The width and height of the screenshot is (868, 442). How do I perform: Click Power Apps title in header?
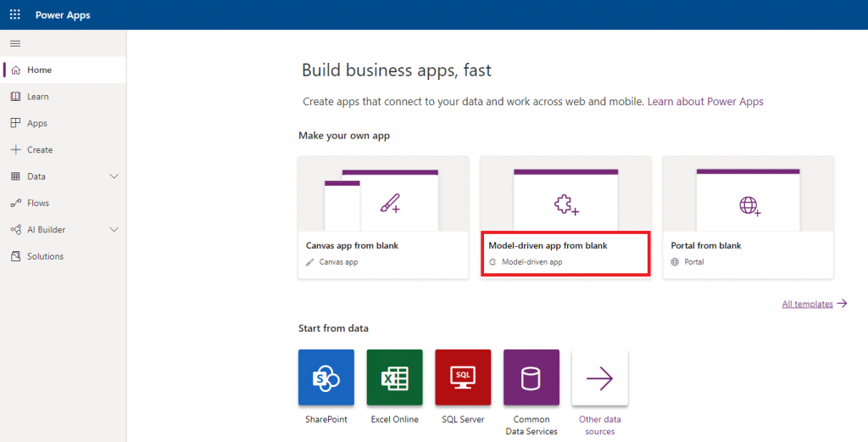(x=63, y=15)
